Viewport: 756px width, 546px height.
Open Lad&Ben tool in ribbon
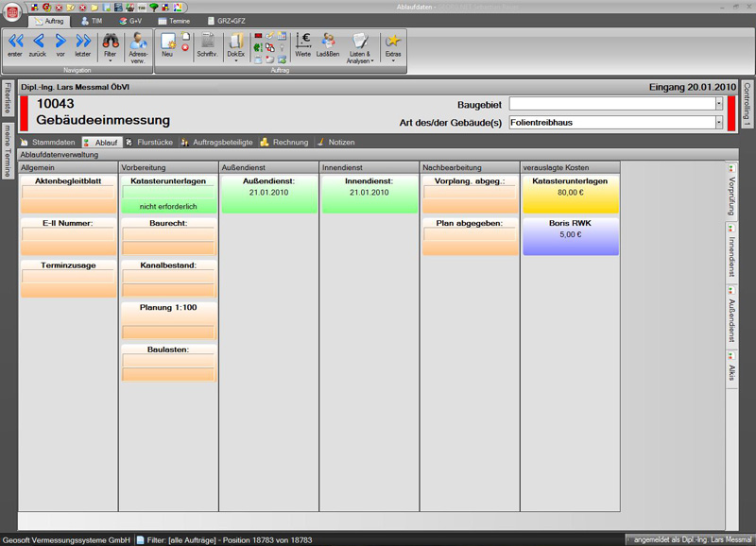328,44
